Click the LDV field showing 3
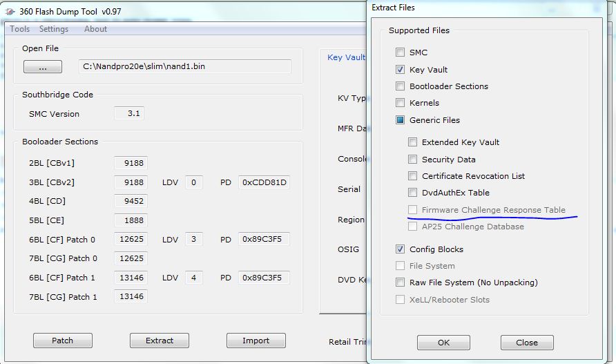The height and width of the screenshot is (364, 616). click(193, 239)
